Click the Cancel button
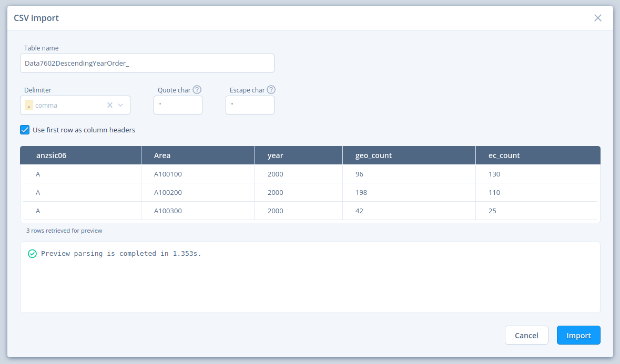 pos(526,335)
